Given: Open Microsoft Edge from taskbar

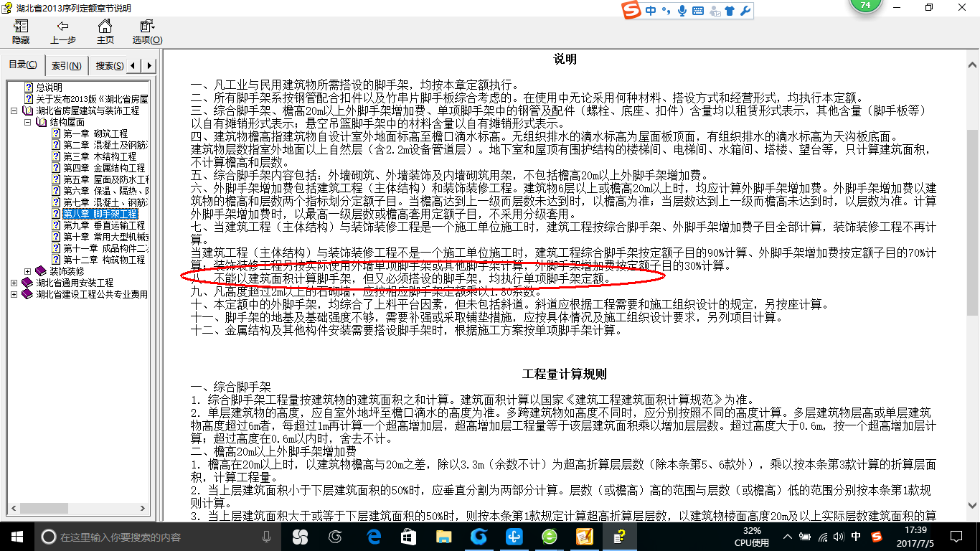Looking at the screenshot, I should (x=373, y=536).
